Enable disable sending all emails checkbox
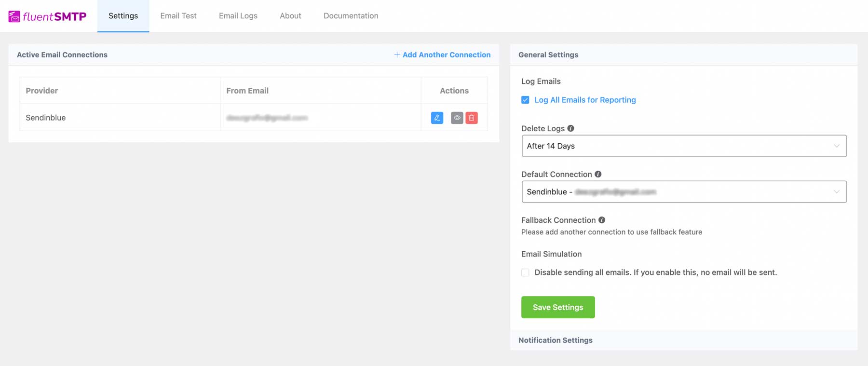Viewport: 868px width, 366px height. click(525, 272)
